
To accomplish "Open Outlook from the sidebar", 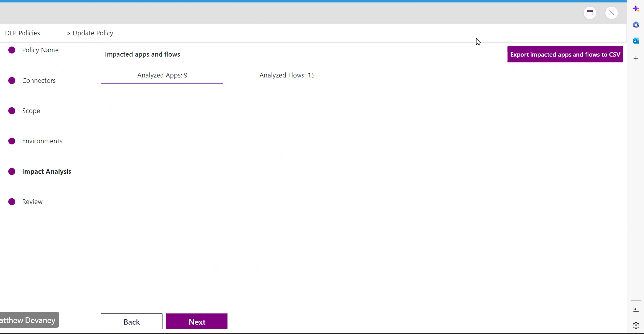I will click(x=636, y=41).
